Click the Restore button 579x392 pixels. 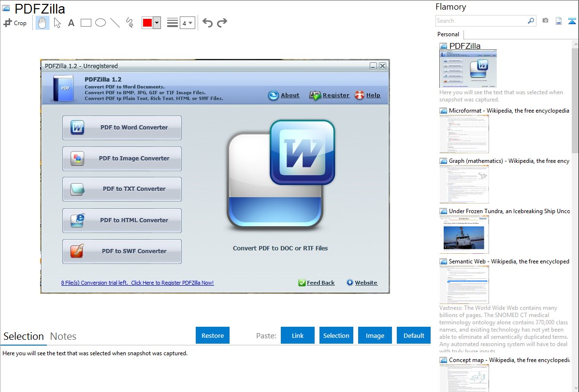tap(213, 335)
